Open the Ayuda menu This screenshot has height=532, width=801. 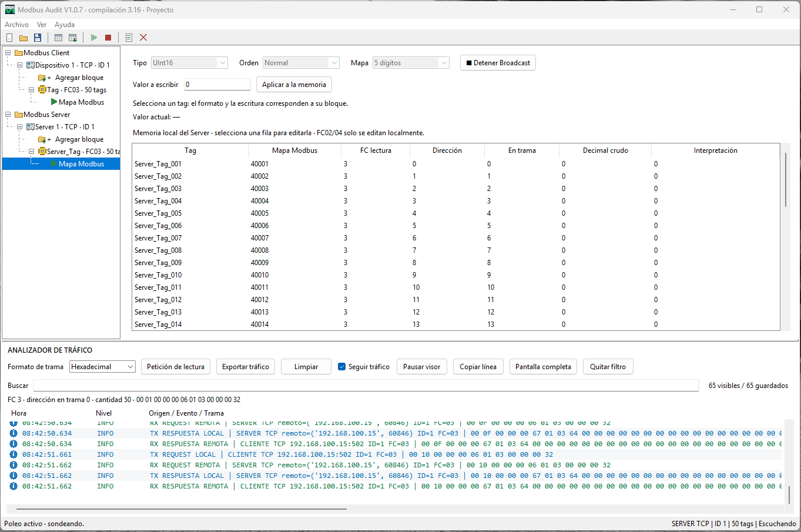coord(65,25)
